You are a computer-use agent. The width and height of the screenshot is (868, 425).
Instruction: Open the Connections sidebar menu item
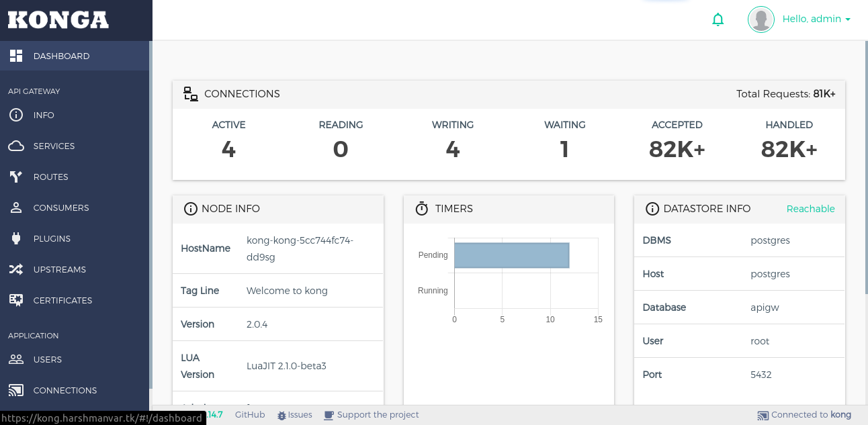pos(75,390)
